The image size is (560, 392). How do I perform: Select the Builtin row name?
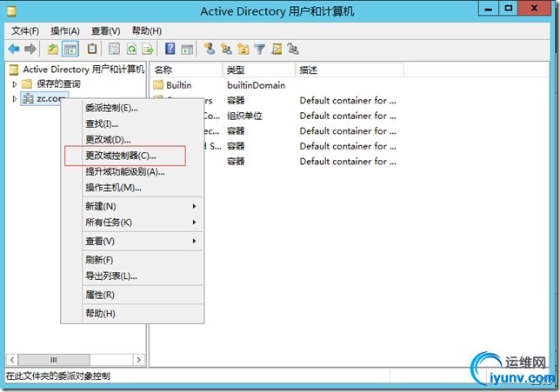click(x=179, y=85)
